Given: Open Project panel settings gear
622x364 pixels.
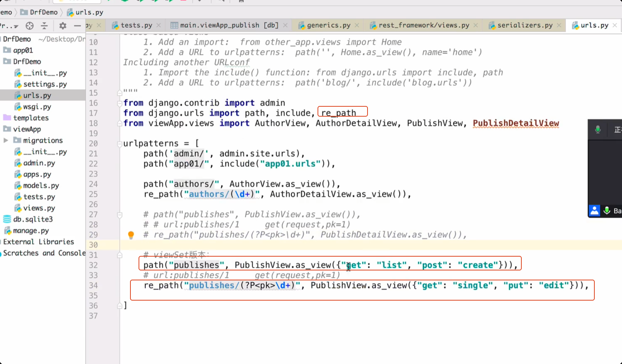Looking at the screenshot, I should coord(63,26).
